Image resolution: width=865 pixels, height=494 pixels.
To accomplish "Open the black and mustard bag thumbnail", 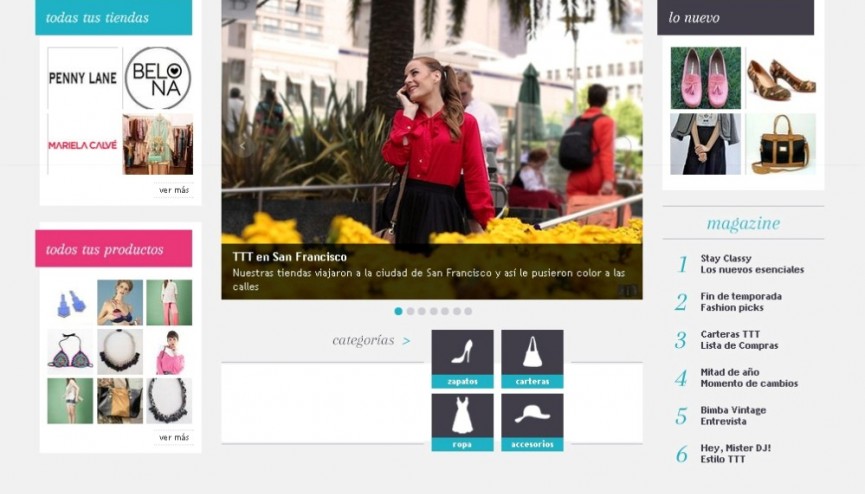I will 120,401.
